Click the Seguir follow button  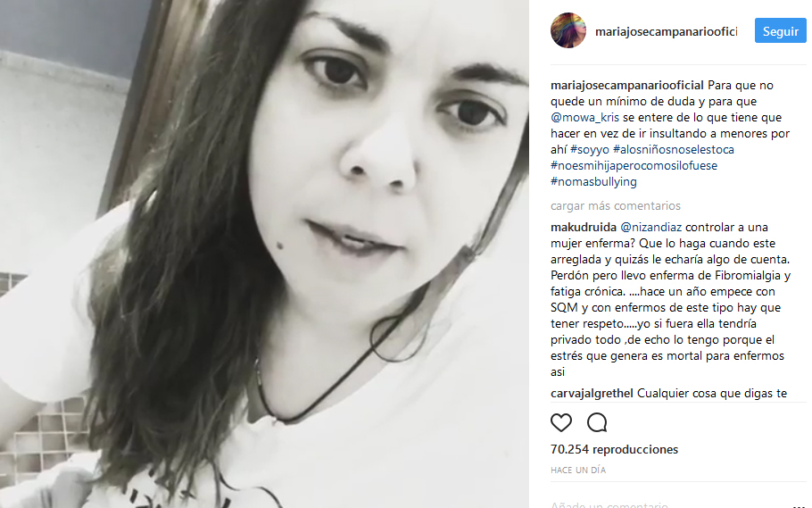point(780,31)
